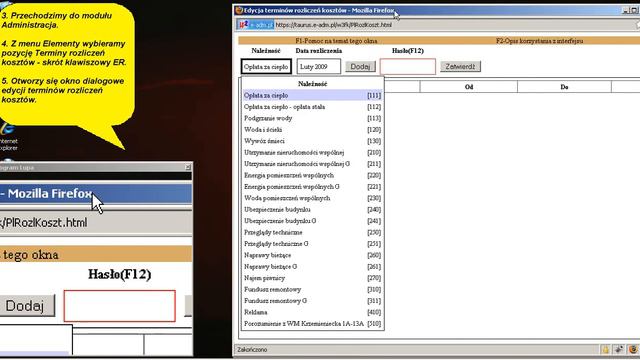
Task: Click the Zatwierdź button
Action: (460, 67)
